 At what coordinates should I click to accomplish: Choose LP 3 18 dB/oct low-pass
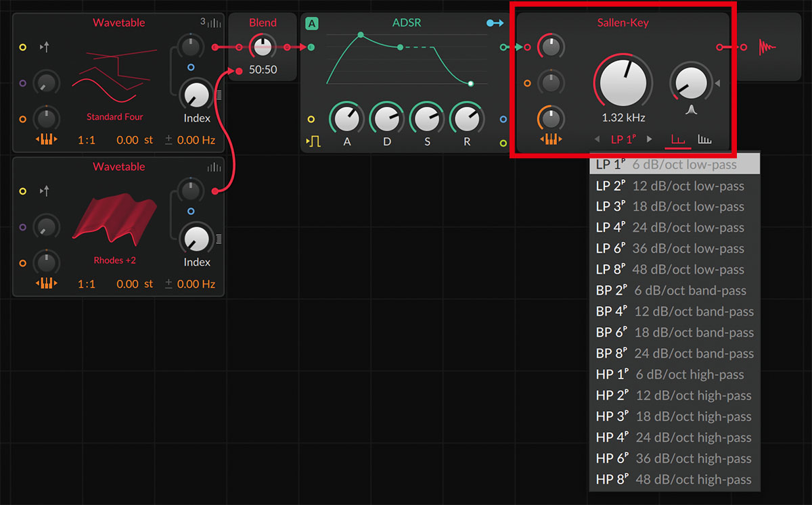(675, 207)
